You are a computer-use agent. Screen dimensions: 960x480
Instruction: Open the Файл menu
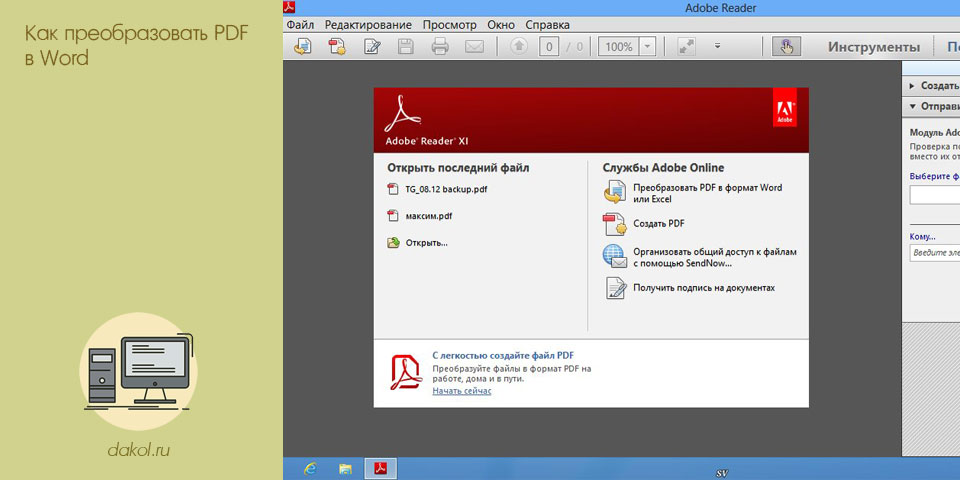(x=300, y=25)
